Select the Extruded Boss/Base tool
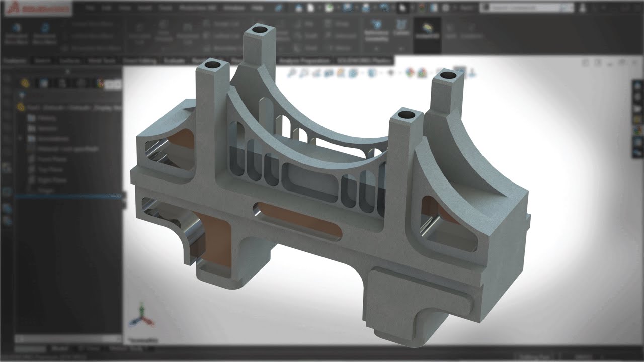 pyautogui.click(x=17, y=33)
